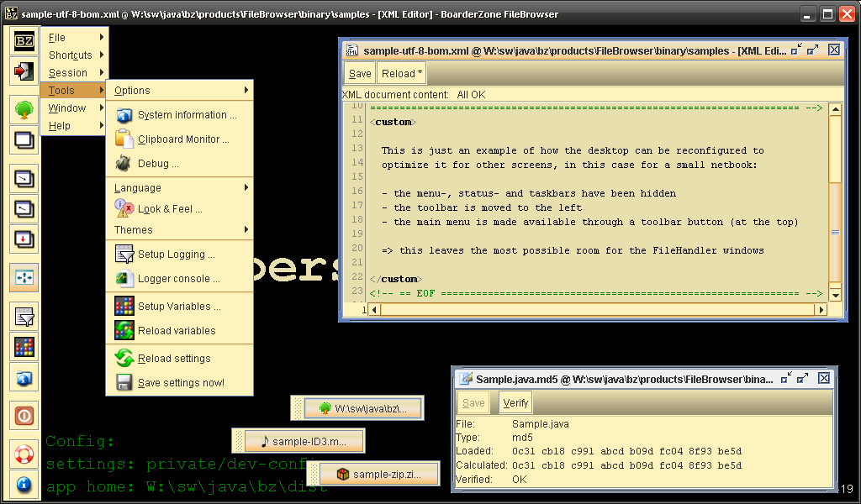Click the "Sample.java" file value
The image size is (861, 504).
coord(541,424)
